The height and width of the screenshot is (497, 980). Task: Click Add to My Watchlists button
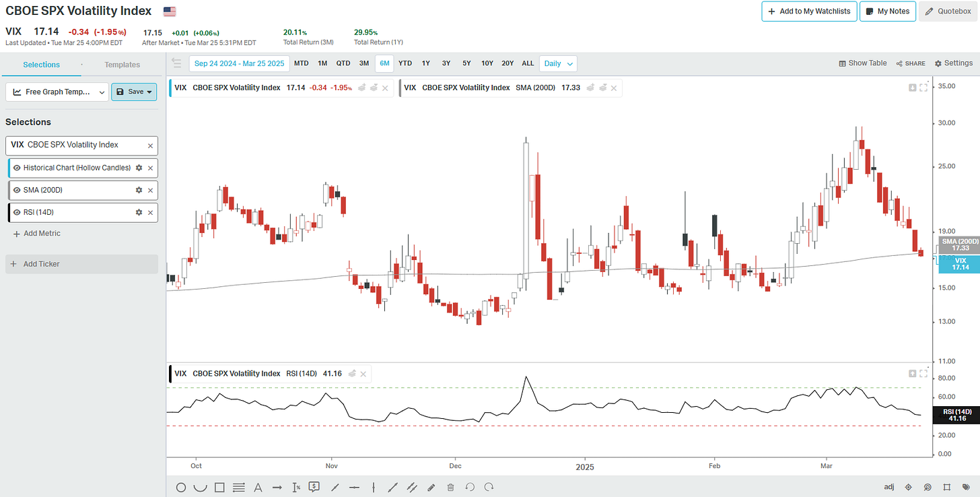809,11
